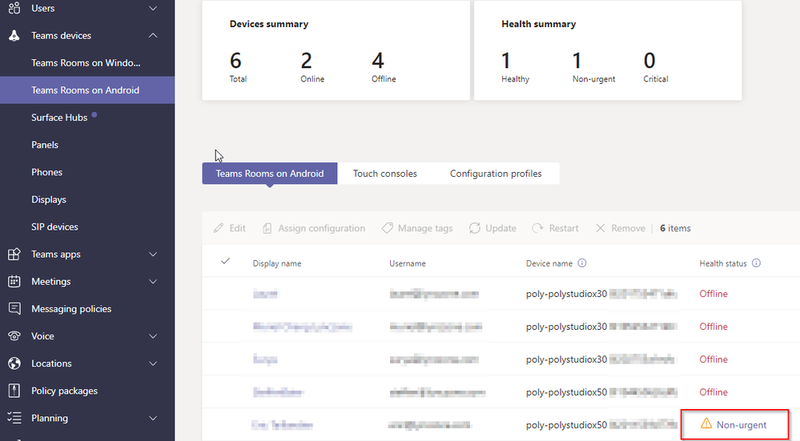This screenshot has height=441, width=800.
Task: Expand the Locations chevron
Action: tap(153, 363)
